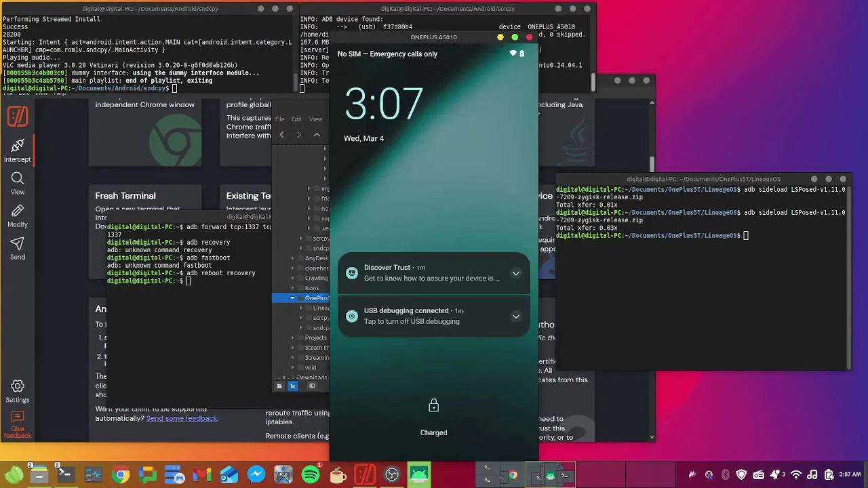Viewport: 868px width, 488px height.
Task: Open Spotify from the taskbar
Action: click(x=311, y=474)
